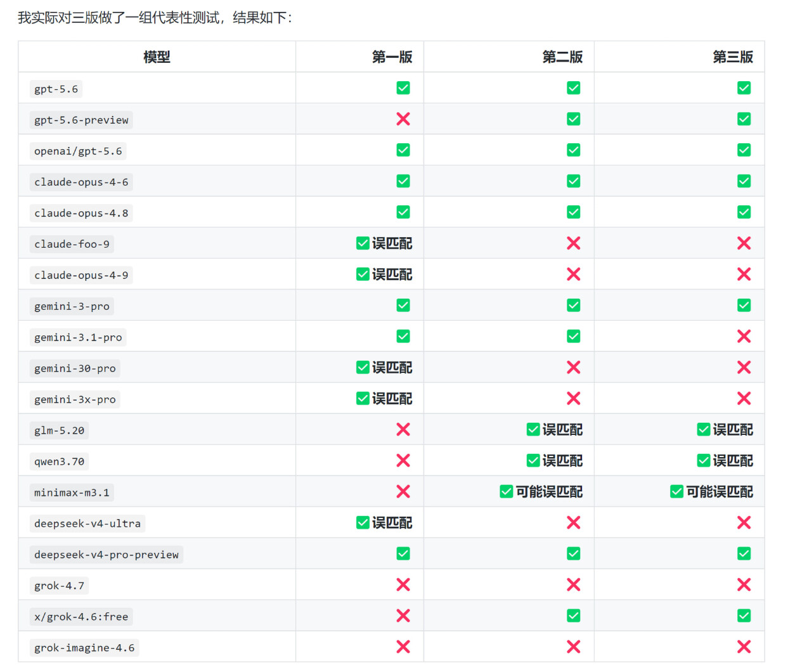Click the 第二版 column header
Screen dimensions: 795x672
click(563, 57)
